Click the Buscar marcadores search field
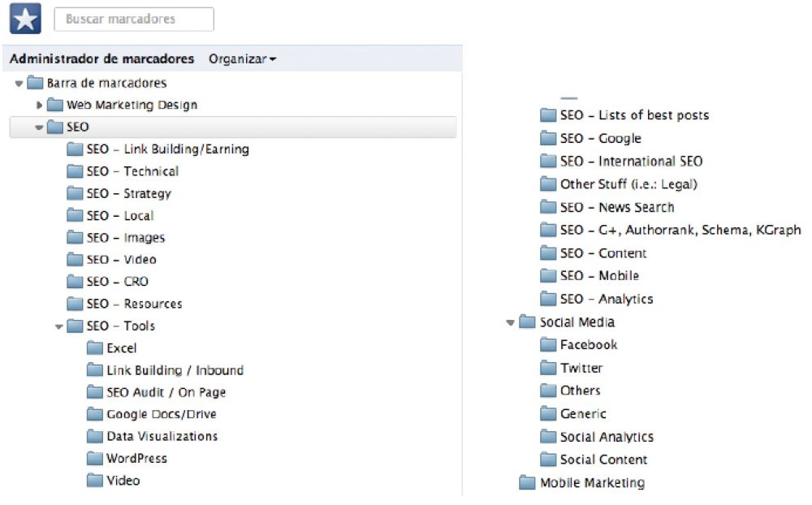 (134, 19)
